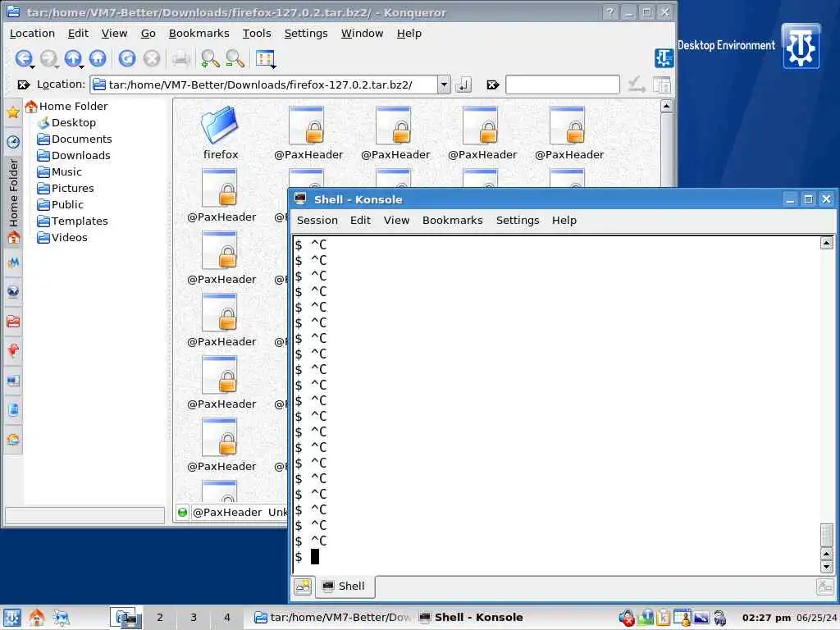
Task: Open the Bookmarks star sidebar tab
Action: point(13,112)
